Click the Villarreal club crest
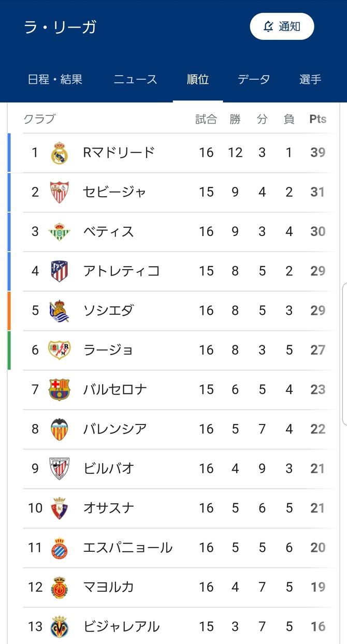The height and width of the screenshot is (644, 347). pos(59,626)
